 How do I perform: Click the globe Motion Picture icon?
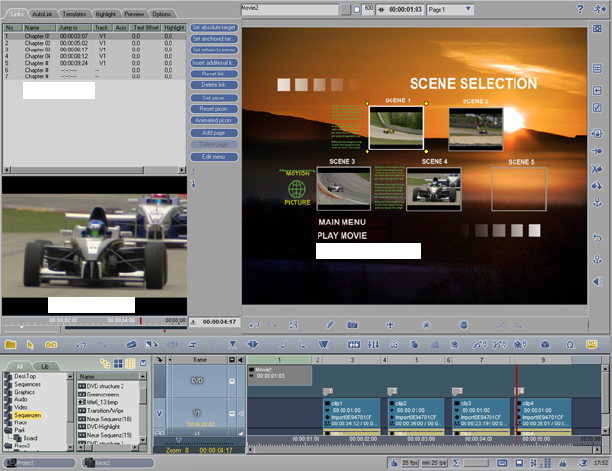click(297, 187)
